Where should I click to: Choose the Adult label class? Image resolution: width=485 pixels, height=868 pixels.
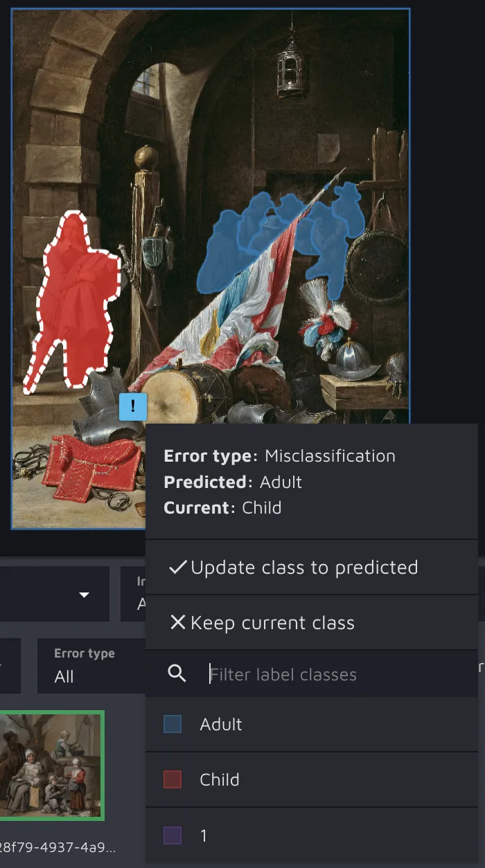pyautogui.click(x=312, y=724)
